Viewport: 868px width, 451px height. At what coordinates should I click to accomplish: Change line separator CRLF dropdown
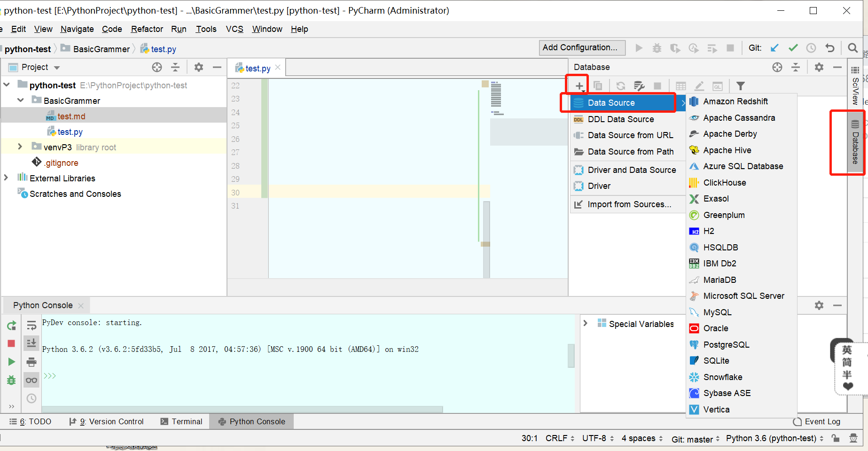[560, 438]
